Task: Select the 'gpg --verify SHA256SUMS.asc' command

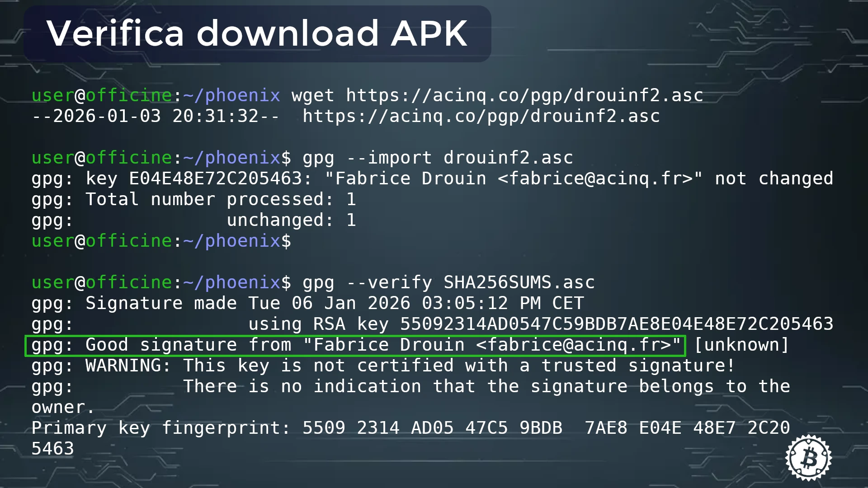Action: tap(448, 283)
